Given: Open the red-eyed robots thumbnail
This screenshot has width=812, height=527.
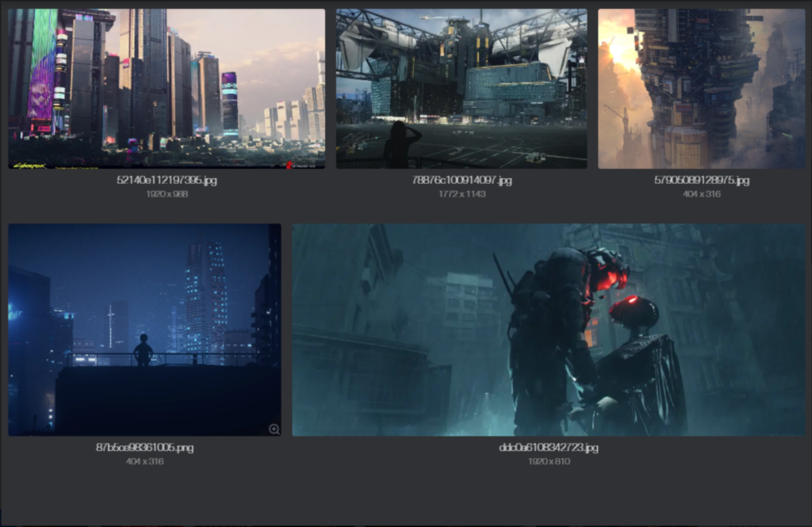Looking at the screenshot, I should [549, 330].
